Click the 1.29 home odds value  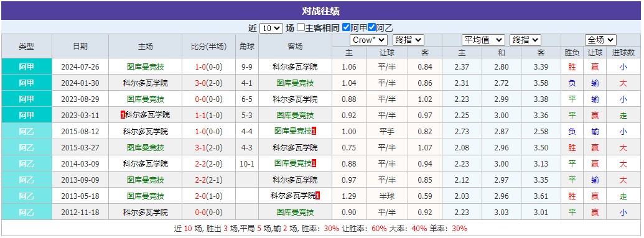[349, 196]
